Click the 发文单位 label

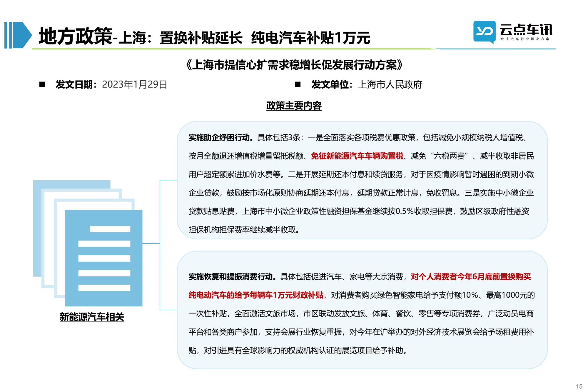(x=332, y=84)
